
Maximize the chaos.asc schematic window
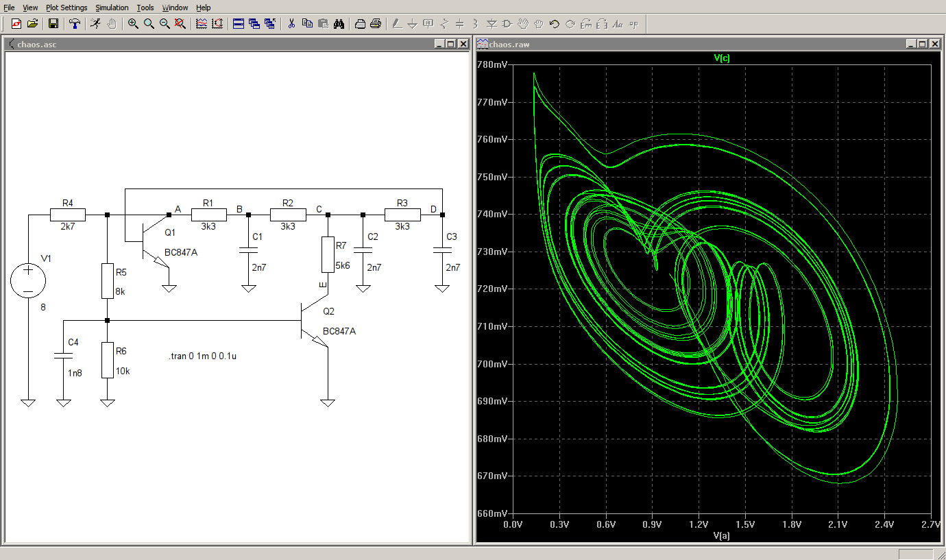click(x=451, y=44)
